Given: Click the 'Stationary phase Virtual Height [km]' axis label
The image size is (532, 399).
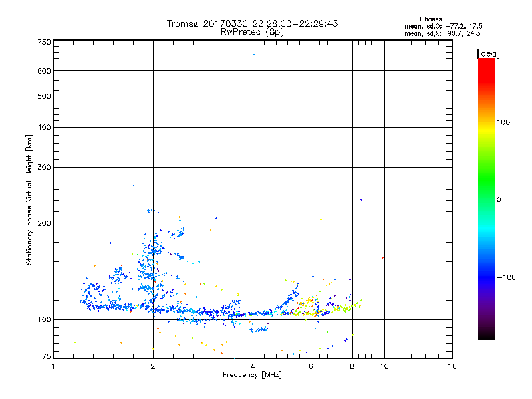Looking at the screenshot, I should [29, 200].
